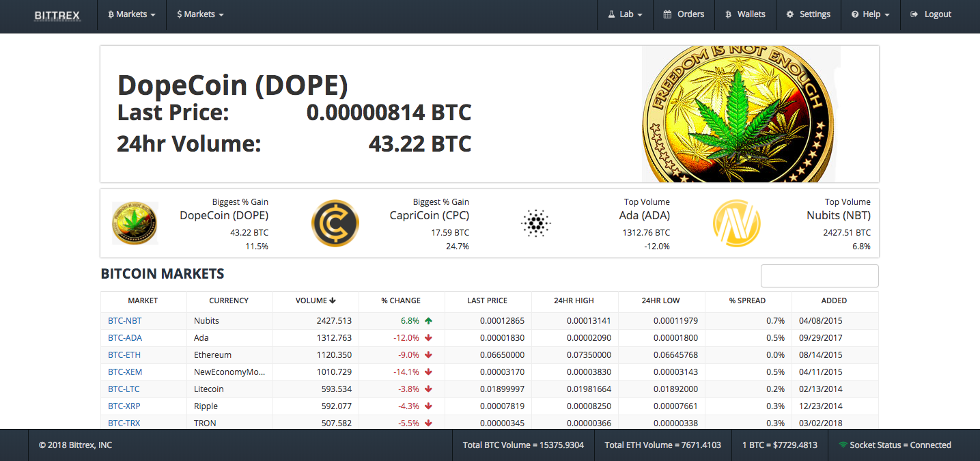Image resolution: width=980 pixels, height=461 pixels.
Task: Click the red down arrow in TRON row
Action: (428, 423)
